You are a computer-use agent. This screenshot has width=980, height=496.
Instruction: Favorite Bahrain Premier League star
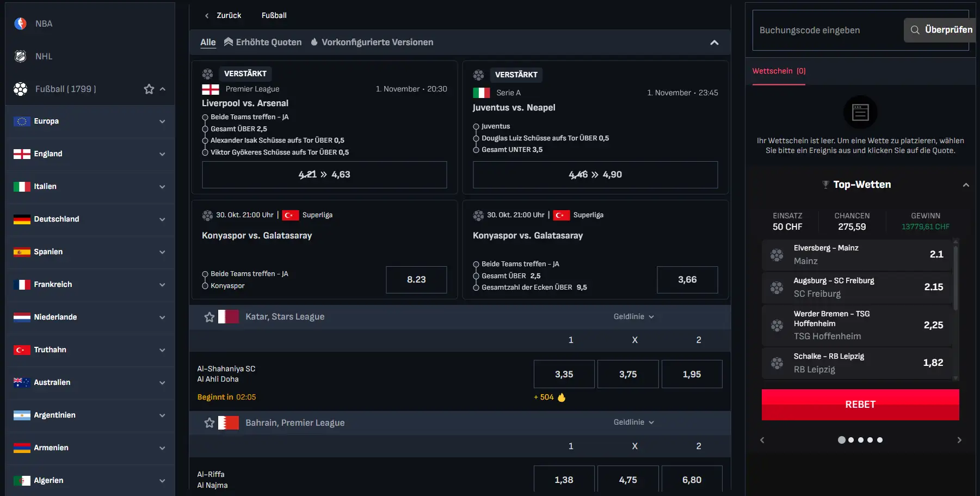(209, 422)
